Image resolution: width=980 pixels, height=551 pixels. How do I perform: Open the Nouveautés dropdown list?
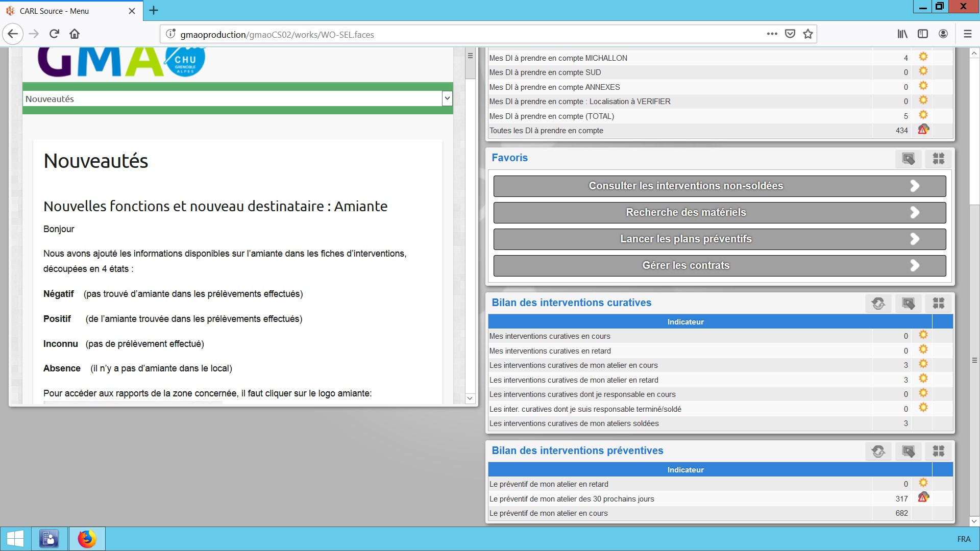click(447, 98)
